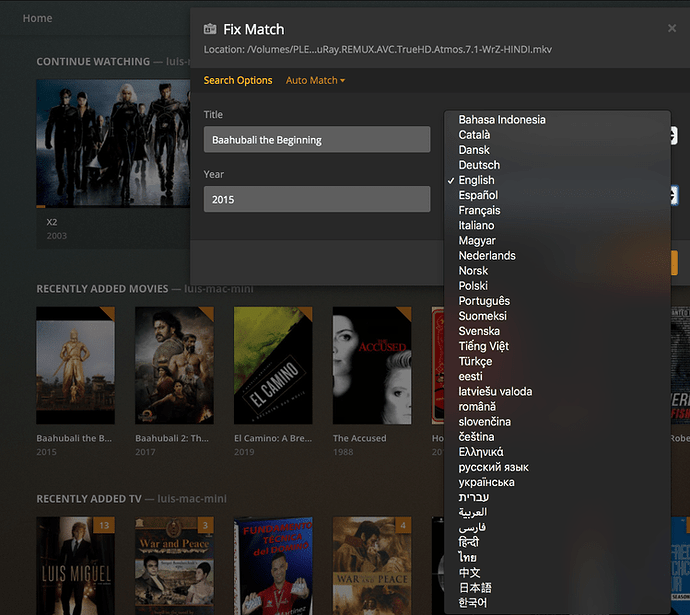Click the 'Baahubali 2: Th...' title text
Viewport: 690px width, 615px height.
172,438
